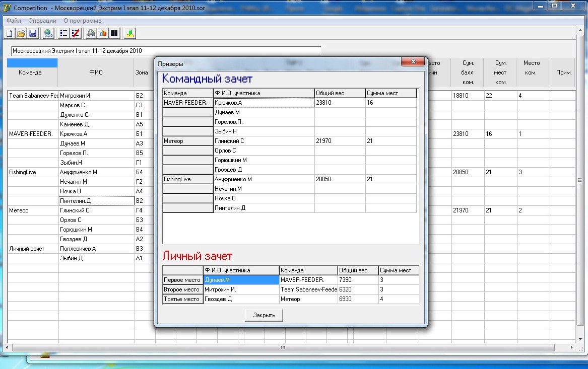Select Зыбин Д in main grid
The image size is (588, 369).
(96, 258)
